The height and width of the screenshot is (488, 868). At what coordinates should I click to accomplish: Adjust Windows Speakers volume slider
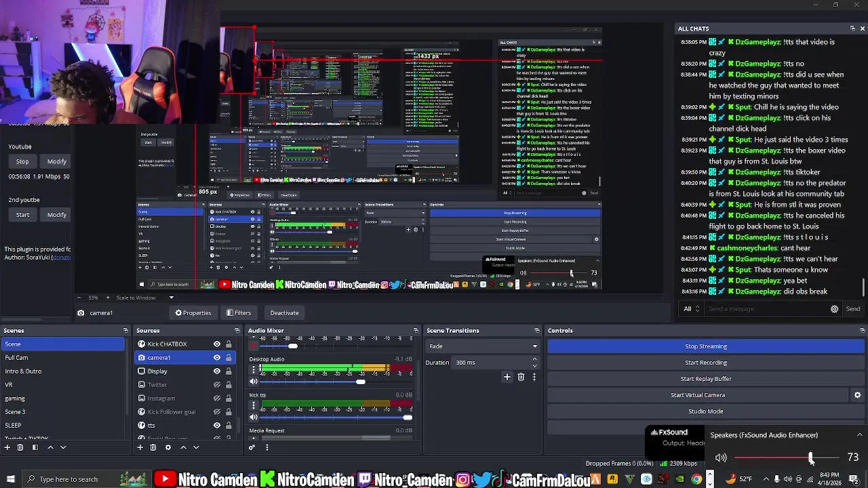tap(811, 458)
